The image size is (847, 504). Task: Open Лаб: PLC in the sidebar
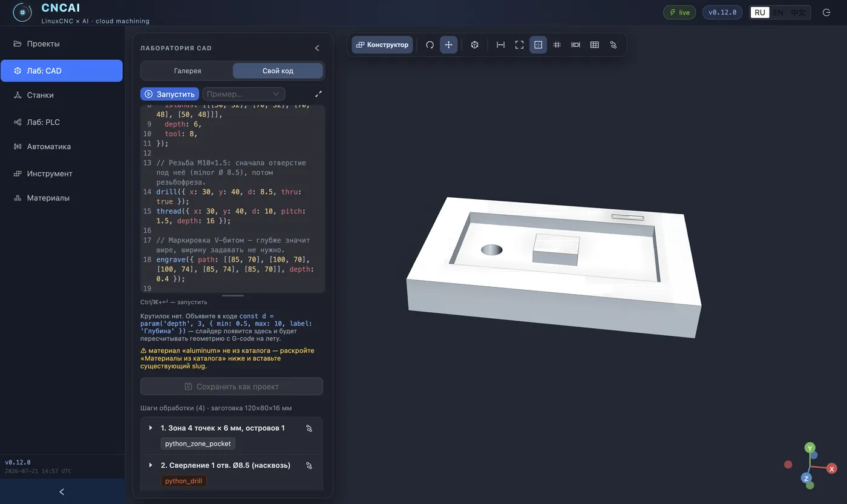point(62,122)
